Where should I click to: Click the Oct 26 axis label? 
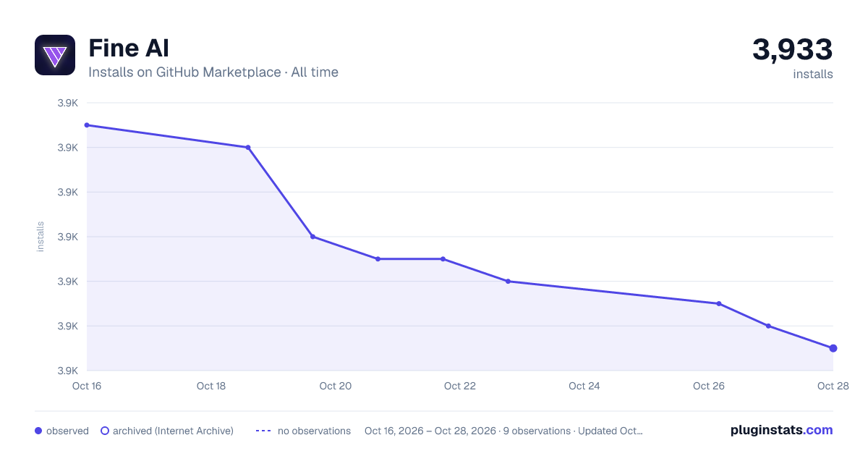(x=709, y=386)
